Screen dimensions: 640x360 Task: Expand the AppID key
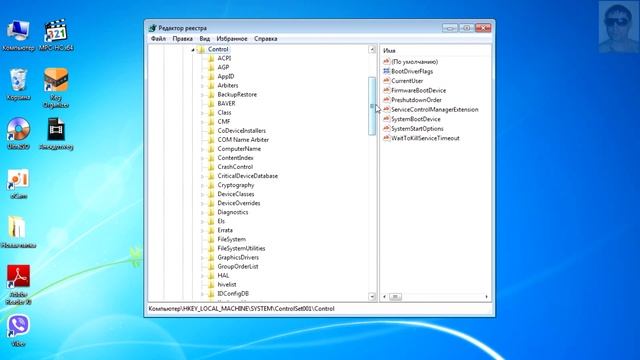[202, 76]
